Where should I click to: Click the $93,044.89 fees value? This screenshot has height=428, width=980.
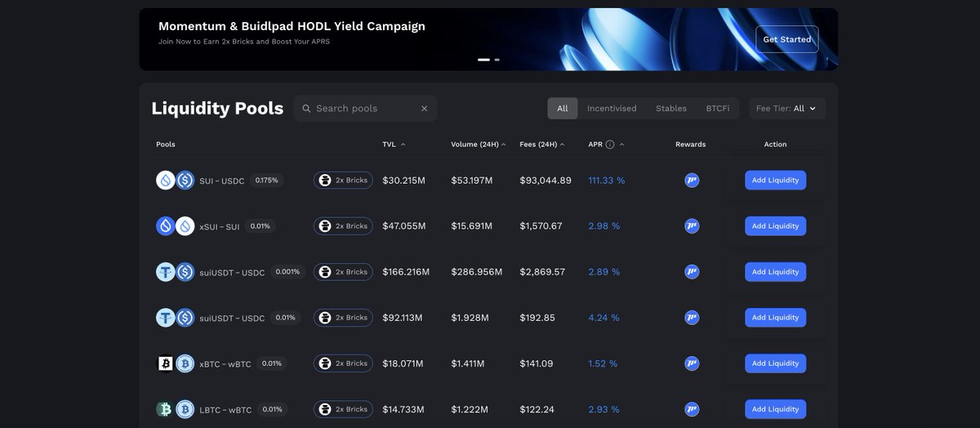546,181
